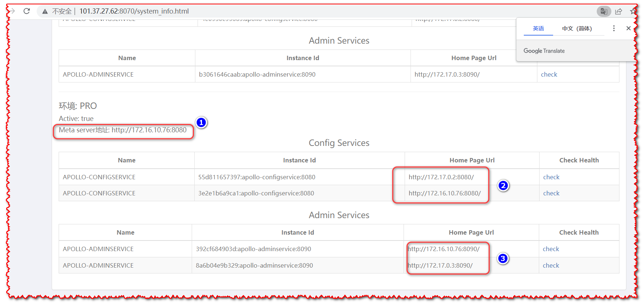The image size is (644, 305).
Task: Check health of b3061646caab admin service
Action: [549, 74]
